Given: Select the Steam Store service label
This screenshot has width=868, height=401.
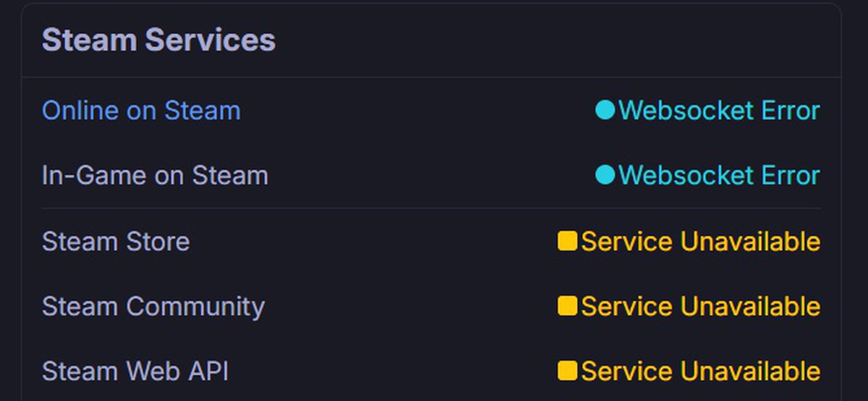Looking at the screenshot, I should (116, 241).
